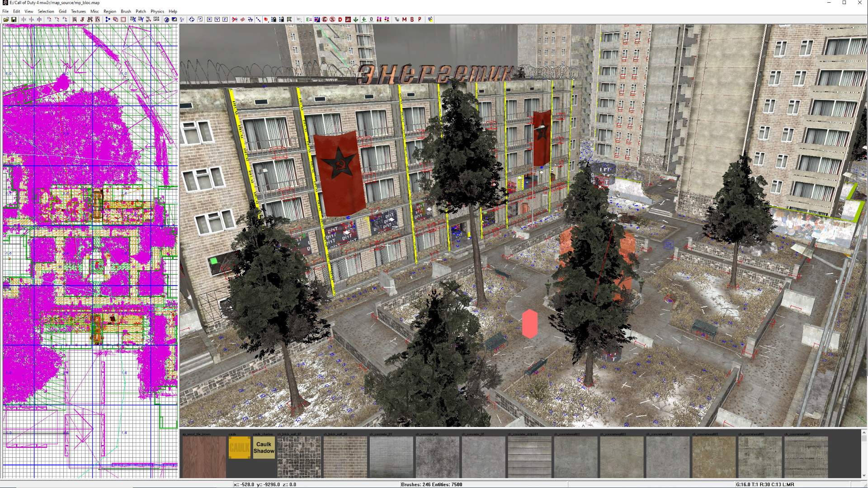868x488 pixels.
Task: Click the crossed-out red S circle icon
Action: (x=332, y=19)
